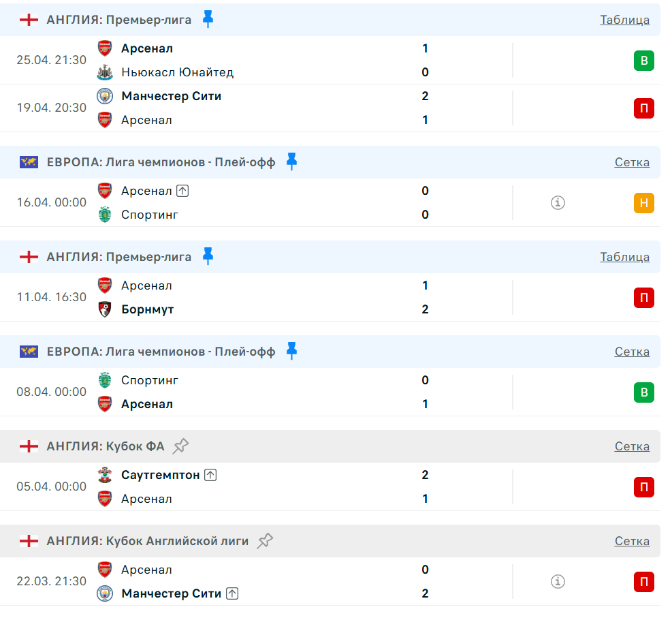Open Манчестер Сити vs Арсенал 19.04 match
The image size is (672, 618).
click(272, 108)
